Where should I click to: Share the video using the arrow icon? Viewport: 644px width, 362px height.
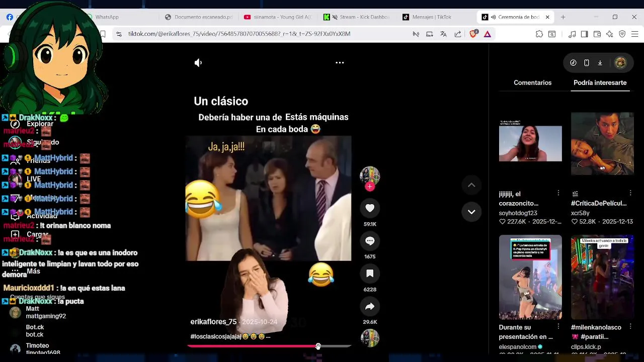click(370, 306)
